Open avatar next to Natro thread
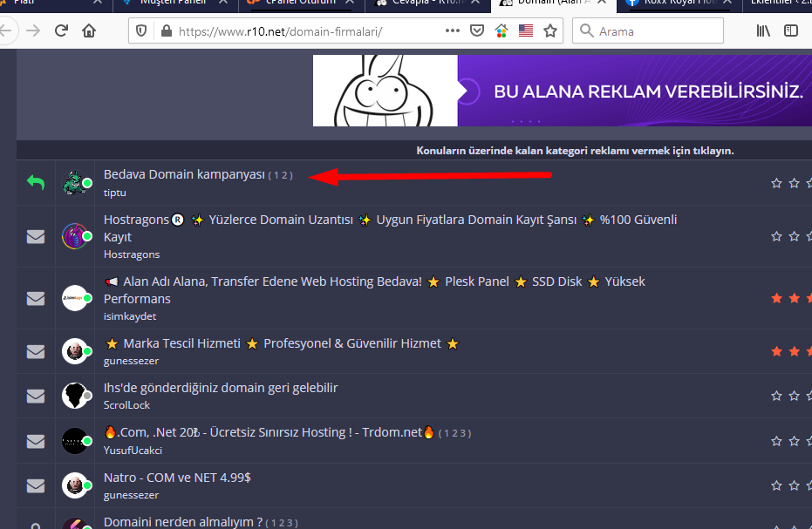This screenshot has height=529, width=812. pos(75,485)
